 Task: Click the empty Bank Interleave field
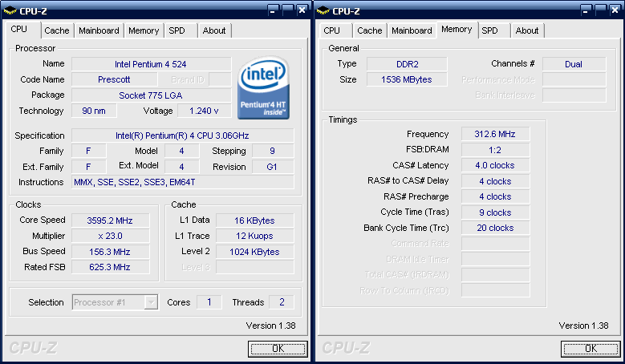click(x=574, y=95)
